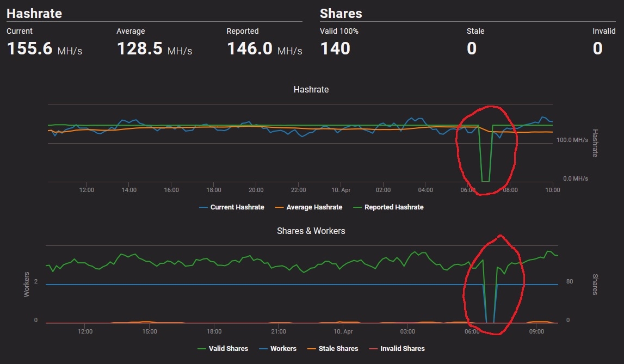This screenshot has height=364, width=624.
Task: Toggle the Average Hashrate legend series
Action: (x=309, y=207)
